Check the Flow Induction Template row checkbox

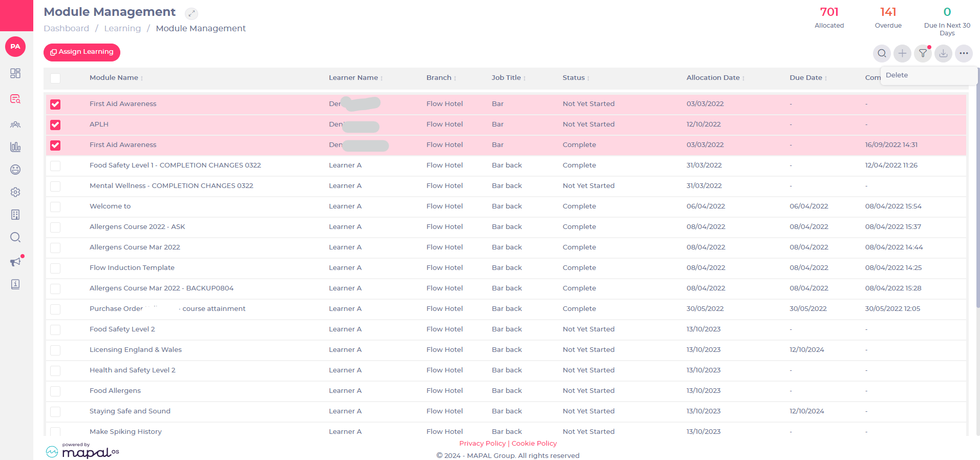55,268
